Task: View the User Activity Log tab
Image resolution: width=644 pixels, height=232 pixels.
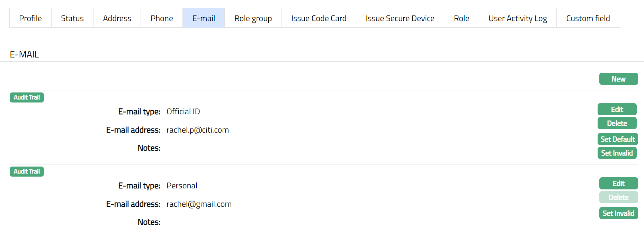Action: 518,18
